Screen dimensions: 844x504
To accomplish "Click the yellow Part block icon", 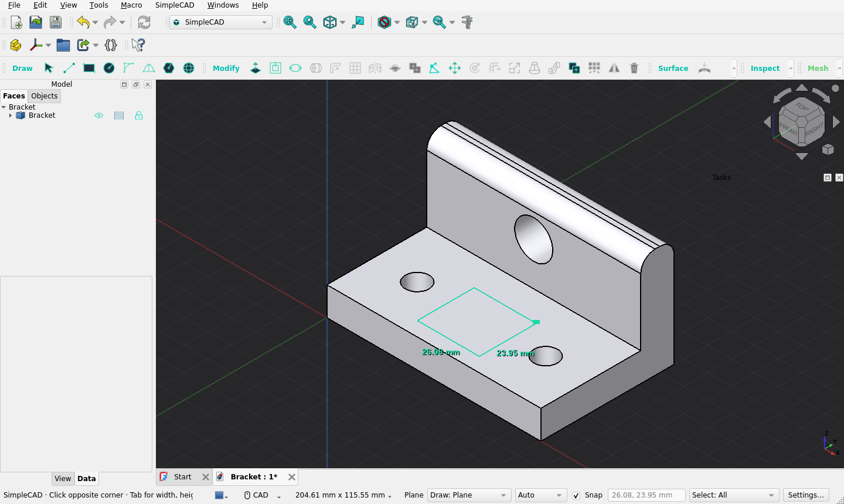I will click(16, 45).
